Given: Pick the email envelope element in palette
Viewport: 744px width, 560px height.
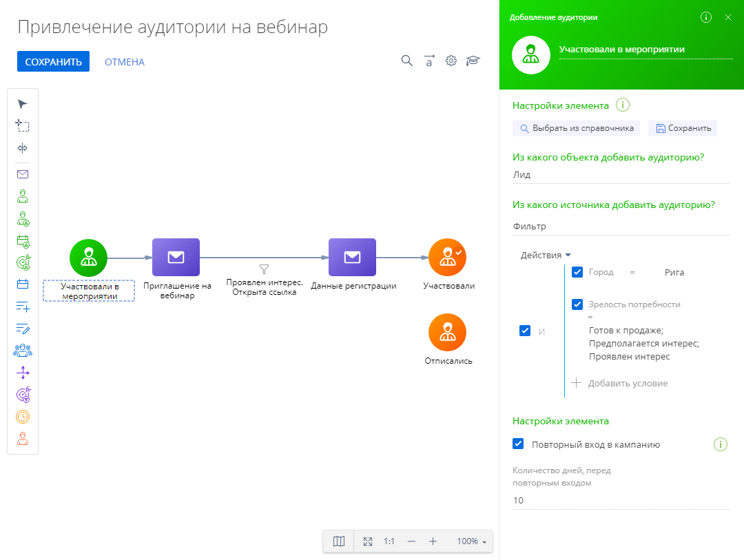Looking at the screenshot, I should pos(22,174).
